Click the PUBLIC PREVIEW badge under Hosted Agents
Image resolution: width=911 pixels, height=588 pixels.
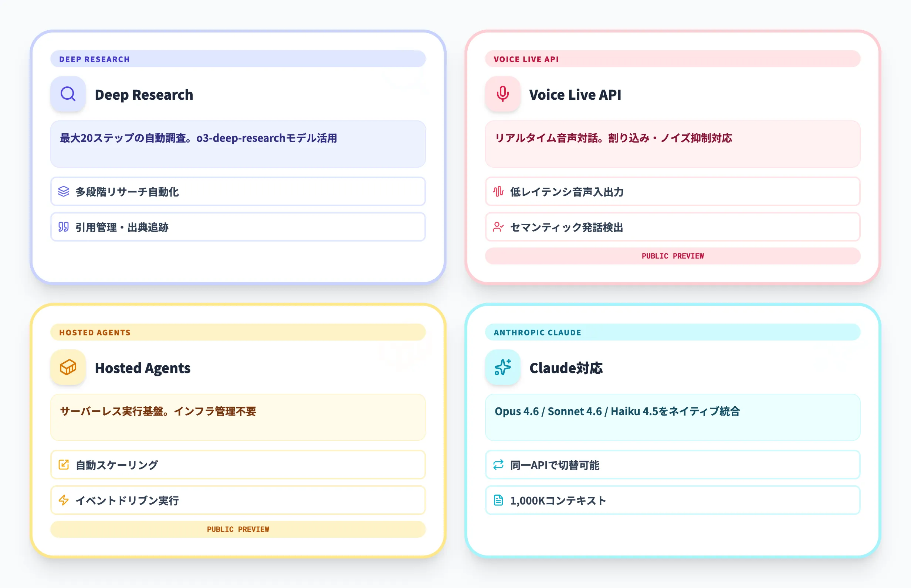(x=238, y=529)
